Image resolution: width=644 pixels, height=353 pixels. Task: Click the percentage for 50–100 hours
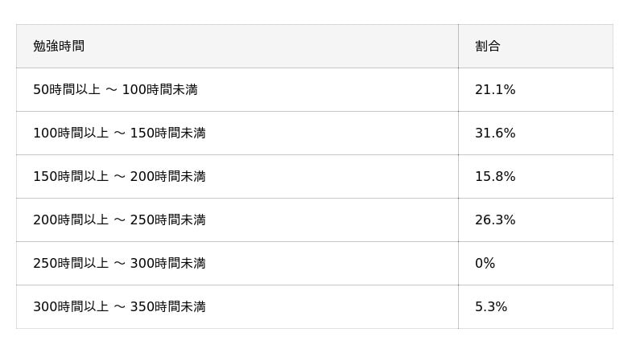pos(495,90)
